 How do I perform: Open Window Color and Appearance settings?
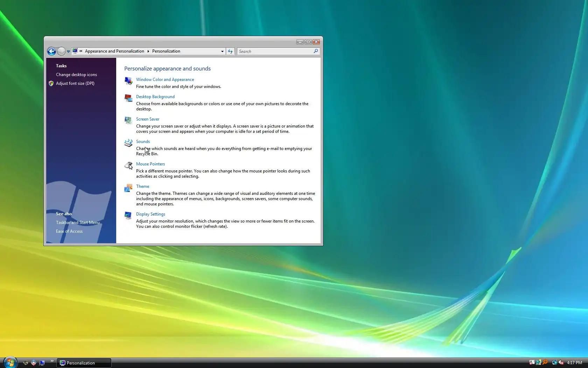click(x=165, y=80)
